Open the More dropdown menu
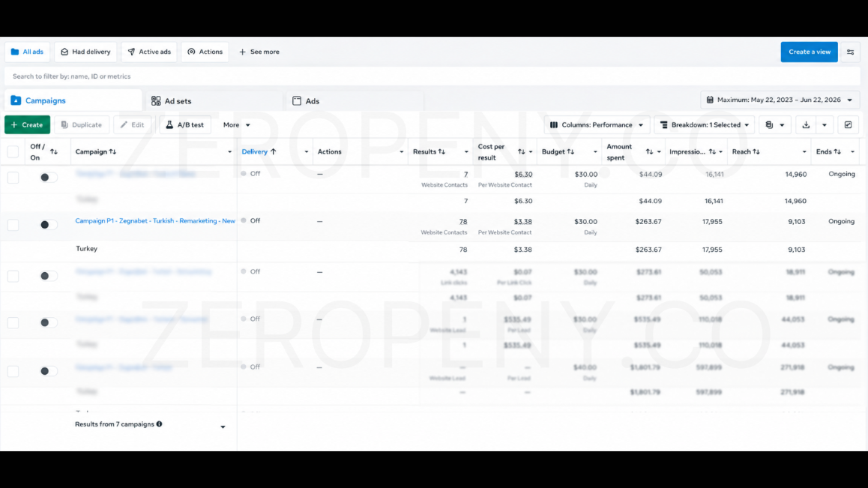Image resolution: width=868 pixels, height=488 pixels. point(236,125)
